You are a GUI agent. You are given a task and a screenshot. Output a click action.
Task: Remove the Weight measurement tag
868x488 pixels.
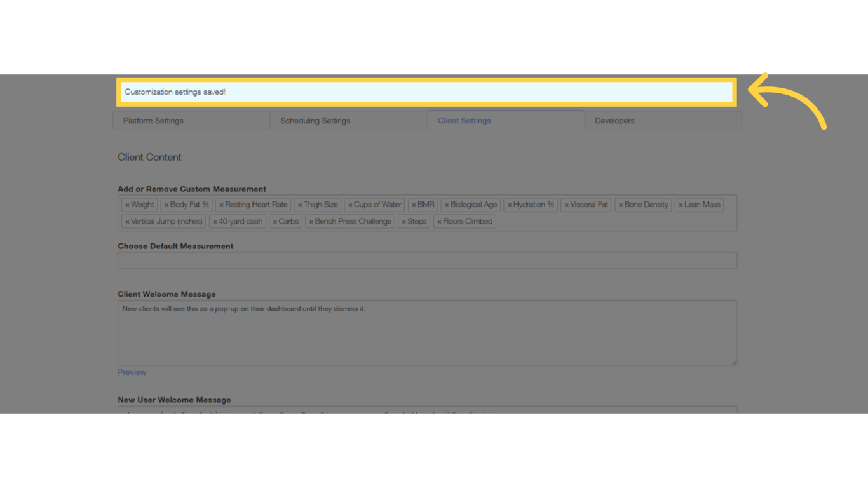point(126,204)
